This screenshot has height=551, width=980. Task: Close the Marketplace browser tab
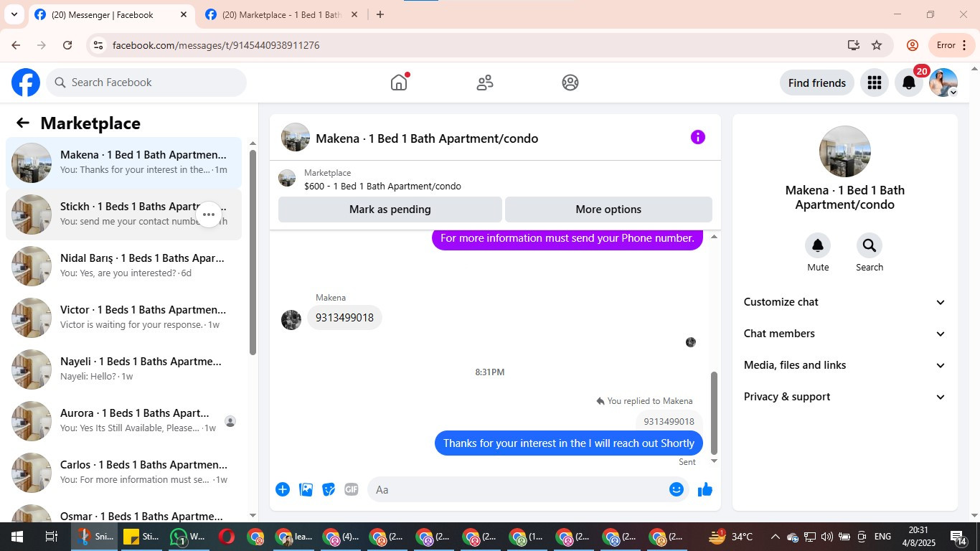point(354,14)
